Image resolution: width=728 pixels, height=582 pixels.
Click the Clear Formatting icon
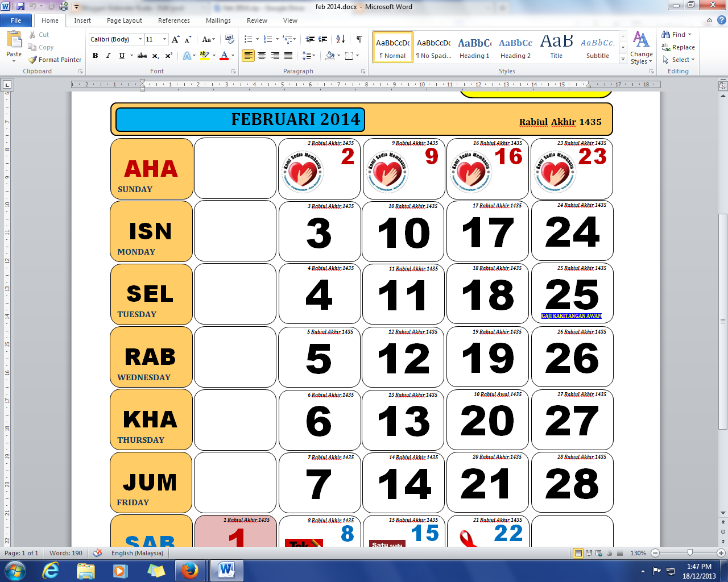pos(230,39)
